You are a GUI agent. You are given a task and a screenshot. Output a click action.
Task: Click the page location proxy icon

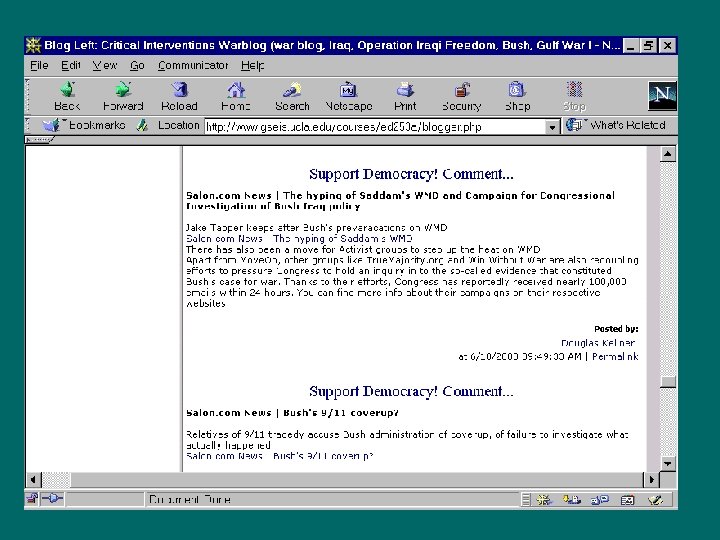click(x=142, y=125)
